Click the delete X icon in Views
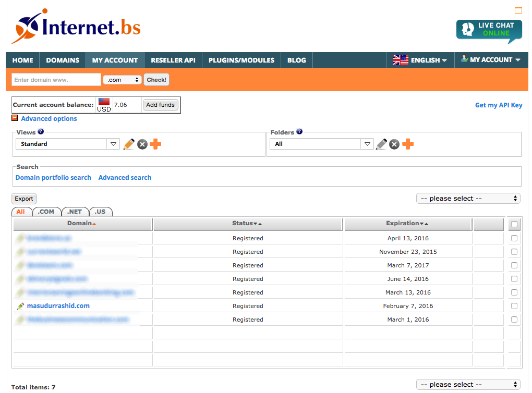Viewport: 532px width, 393px height. 142,144
